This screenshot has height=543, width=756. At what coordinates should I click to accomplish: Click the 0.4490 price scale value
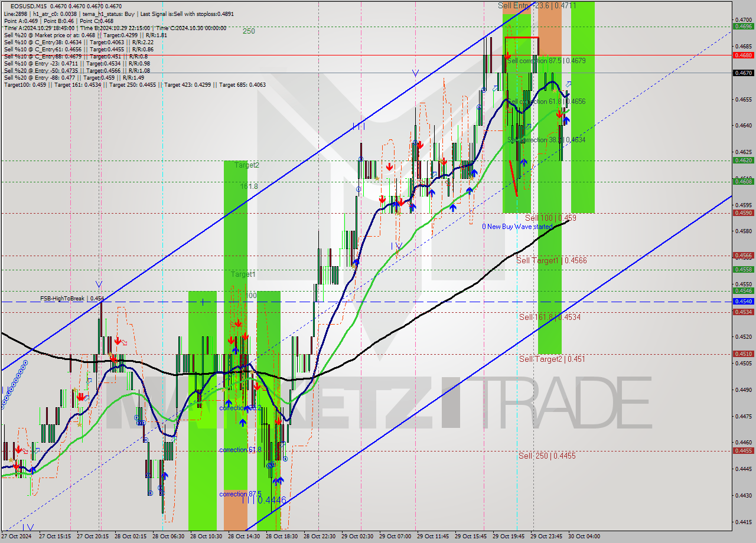tap(743, 390)
